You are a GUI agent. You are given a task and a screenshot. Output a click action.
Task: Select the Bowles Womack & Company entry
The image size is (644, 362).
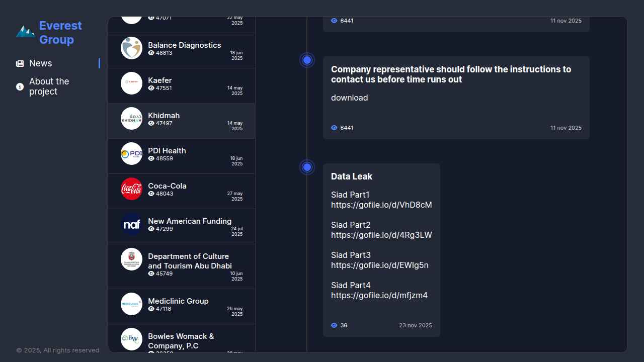coord(181,341)
